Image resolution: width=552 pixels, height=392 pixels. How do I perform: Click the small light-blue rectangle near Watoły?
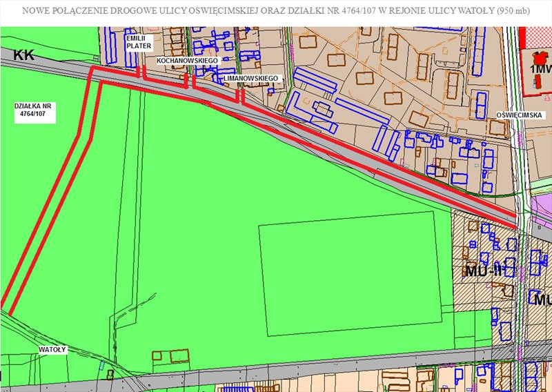(x=101, y=364)
